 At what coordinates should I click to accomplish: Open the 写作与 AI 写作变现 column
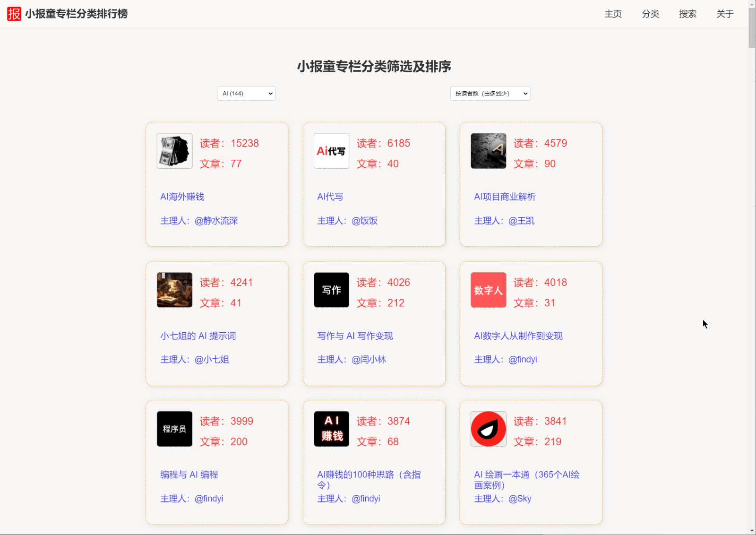click(x=355, y=336)
